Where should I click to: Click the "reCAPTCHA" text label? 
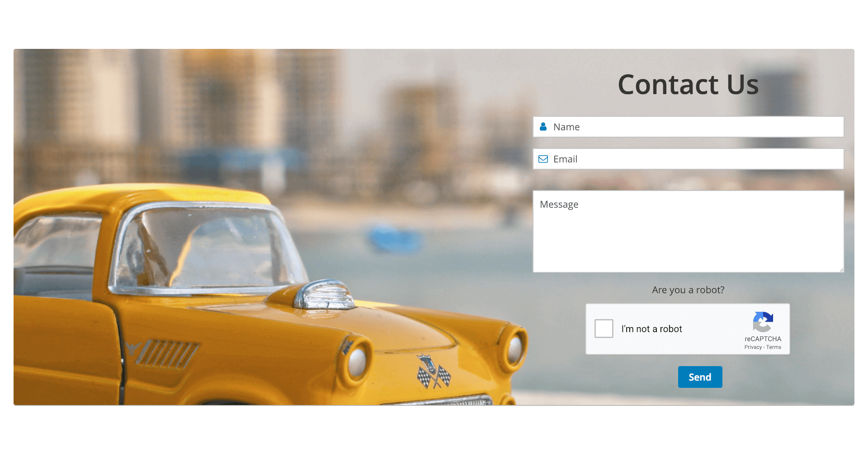(x=763, y=339)
